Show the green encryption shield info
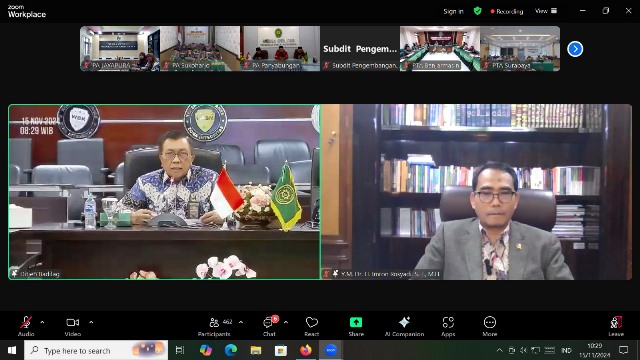Screen dimensions: 640x360 coord(478,11)
